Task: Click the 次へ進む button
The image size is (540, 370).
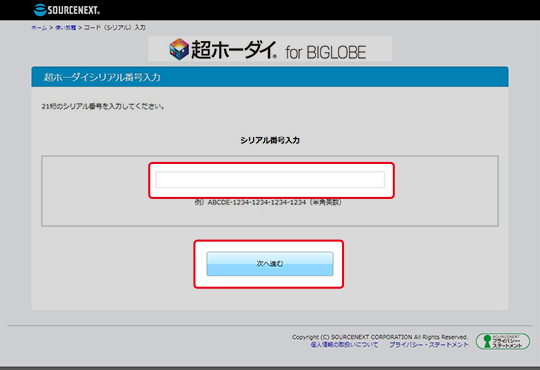Action: [x=270, y=264]
